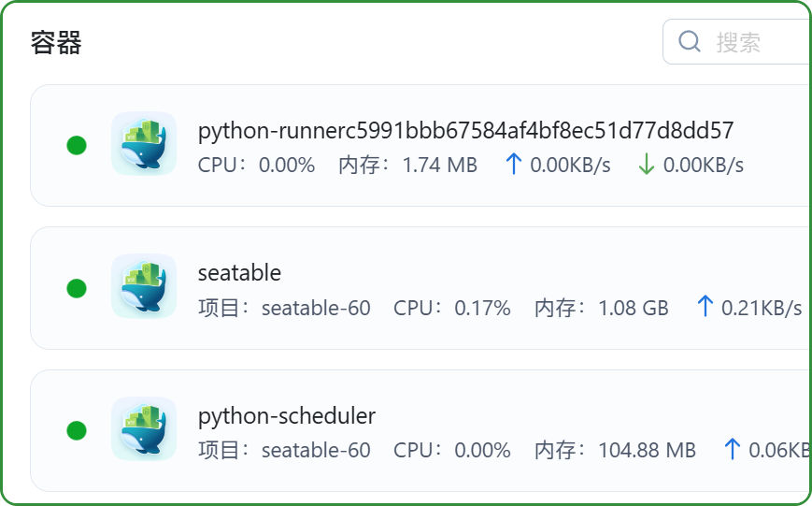Click seatable memory usage 1.08 GB
812x506 pixels.
633,308
